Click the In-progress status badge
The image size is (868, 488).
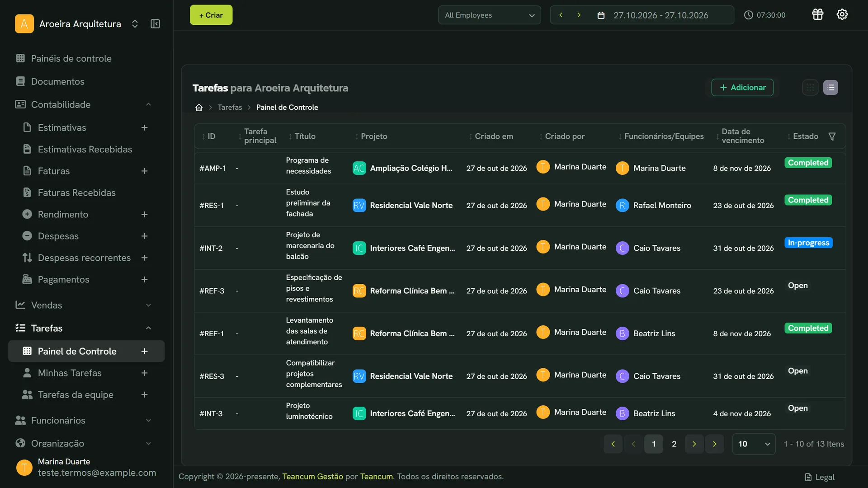(808, 243)
